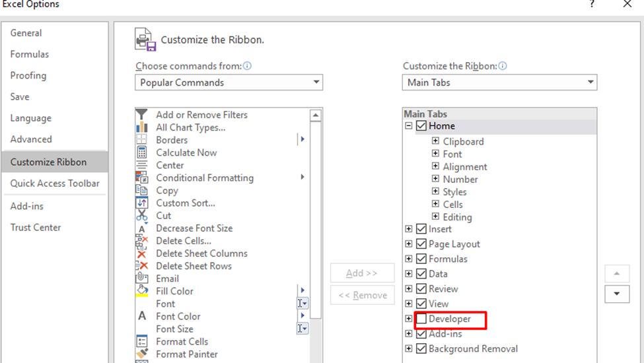Click the Conditional Formatting icon
The image size is (644, 363).
(x=142, y=178)
